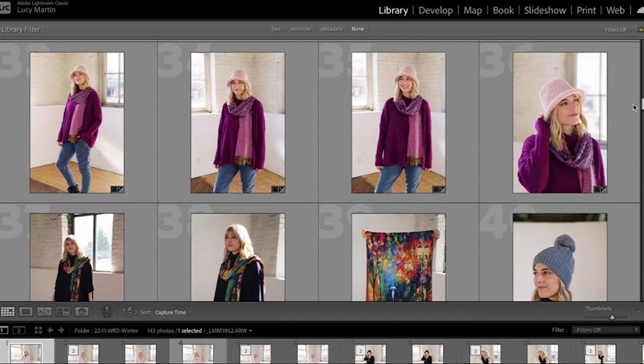Go back using the filmstrip left arrow
The image size is (644, 364).
click(50, 330)
